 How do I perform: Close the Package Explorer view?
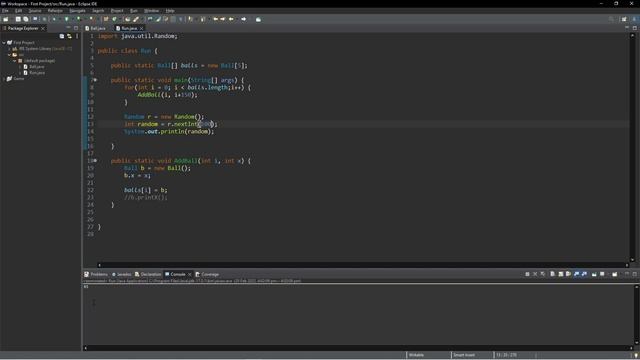tap(43, 28)
